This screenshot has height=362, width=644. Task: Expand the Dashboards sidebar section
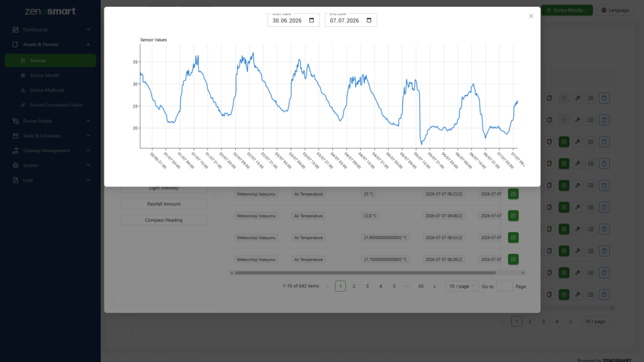[50, 30]
